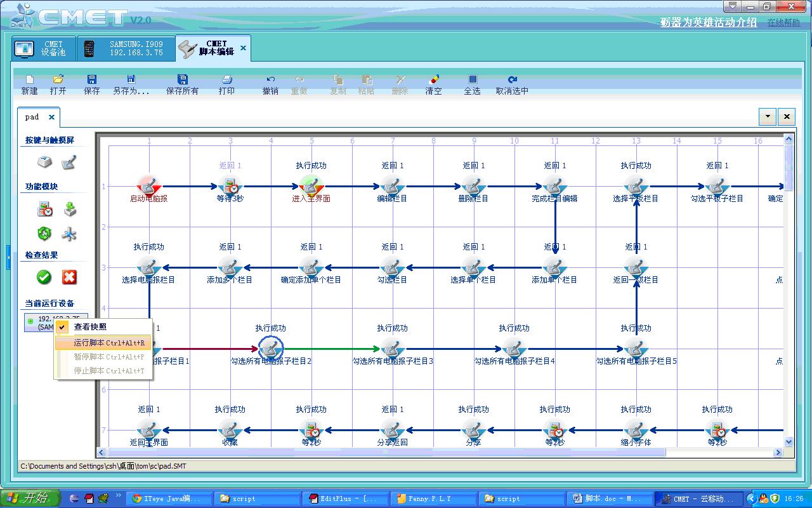This screenshot has height=508, width=812.
Task: Click the 进入主界面 node
Action: (311, 185)
